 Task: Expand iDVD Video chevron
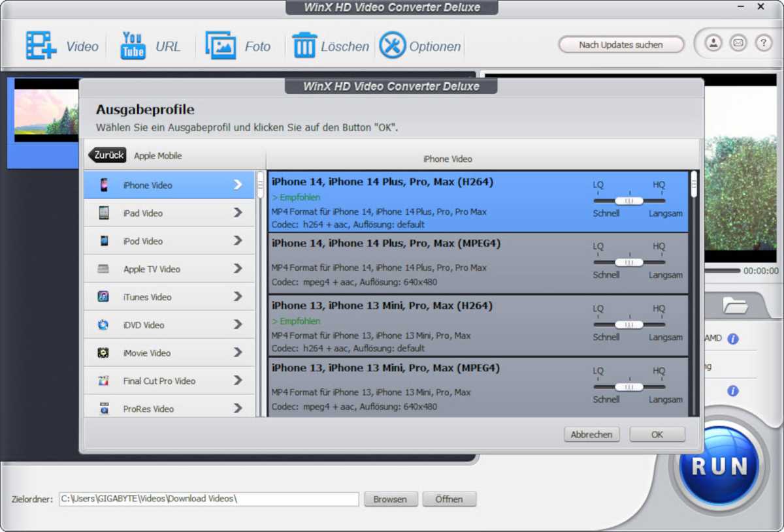[x=238, y=325]
